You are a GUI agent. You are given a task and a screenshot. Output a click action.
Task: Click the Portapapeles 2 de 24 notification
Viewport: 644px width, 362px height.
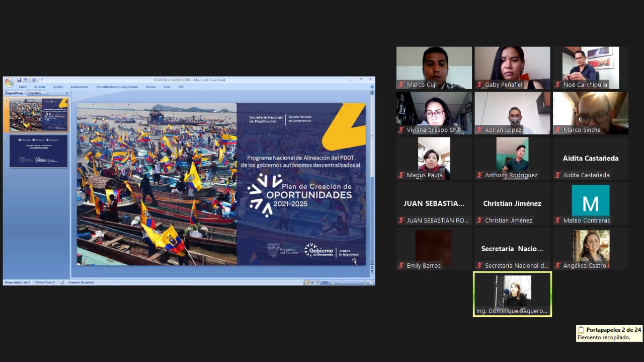(x=609, y=333)
